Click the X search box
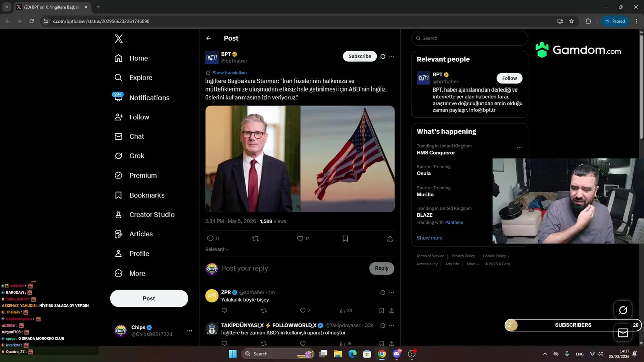The height and width of the screenshot is (362, 644). click(469, 38)
